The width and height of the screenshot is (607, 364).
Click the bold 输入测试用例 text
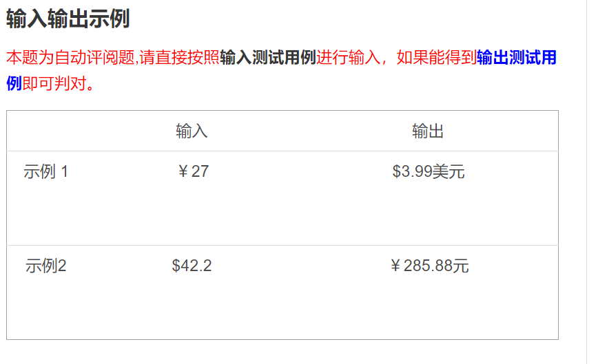(x=267, y=58)
